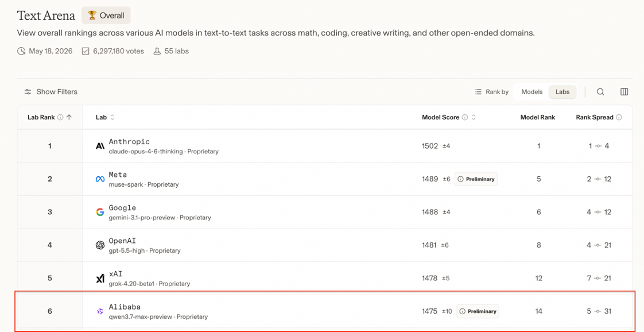This screenshot has height=332, width=644.
Task: Open the search magnifier icon
Action: click(x=600, y=92)
